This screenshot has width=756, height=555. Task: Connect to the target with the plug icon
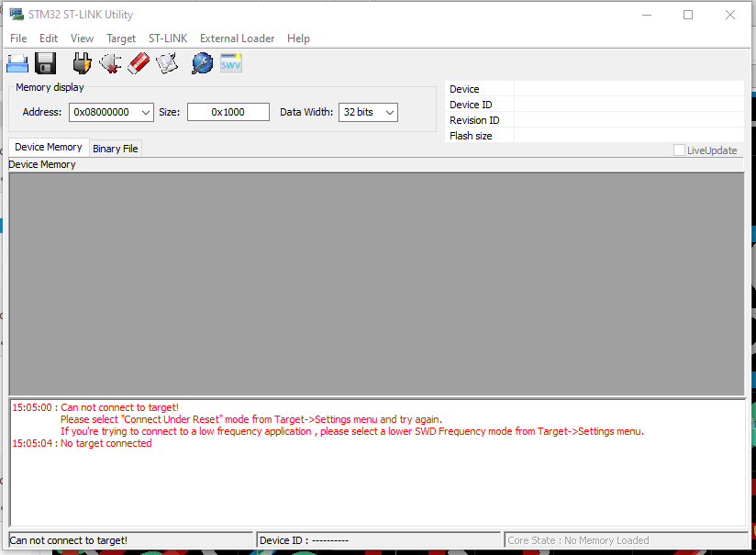click(x=82, y=63)
